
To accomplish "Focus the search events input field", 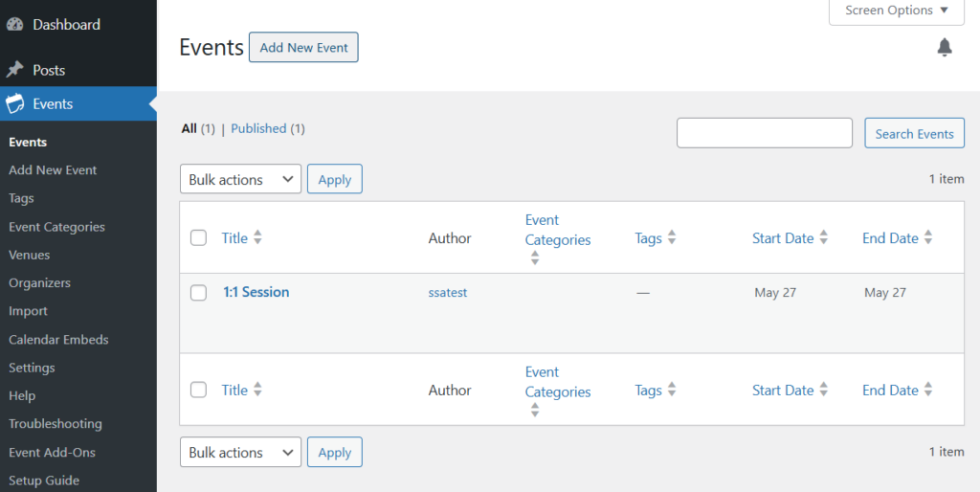I will pos(765,133).
